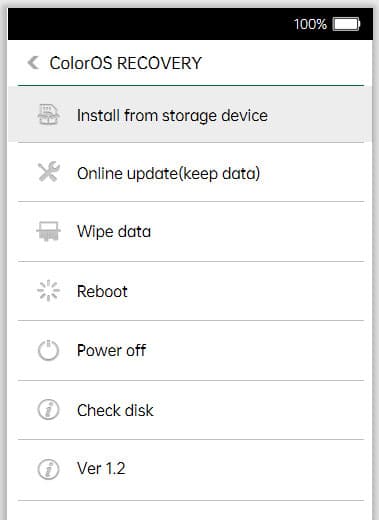Click the info icon beside Ver 1.2

pos(48,469)
